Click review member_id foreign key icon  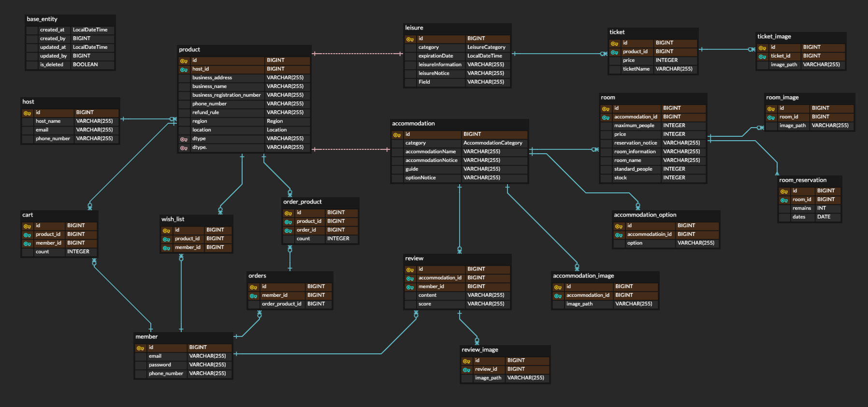(x=410, y=287)
